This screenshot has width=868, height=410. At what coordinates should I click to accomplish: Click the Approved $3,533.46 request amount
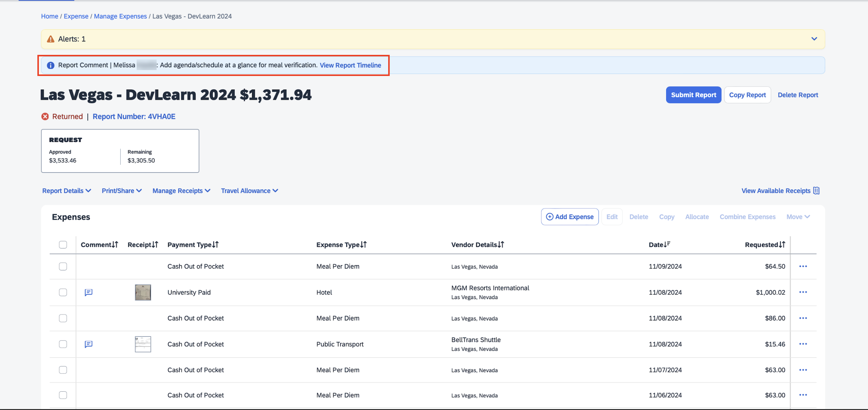(x=63, y=160)
